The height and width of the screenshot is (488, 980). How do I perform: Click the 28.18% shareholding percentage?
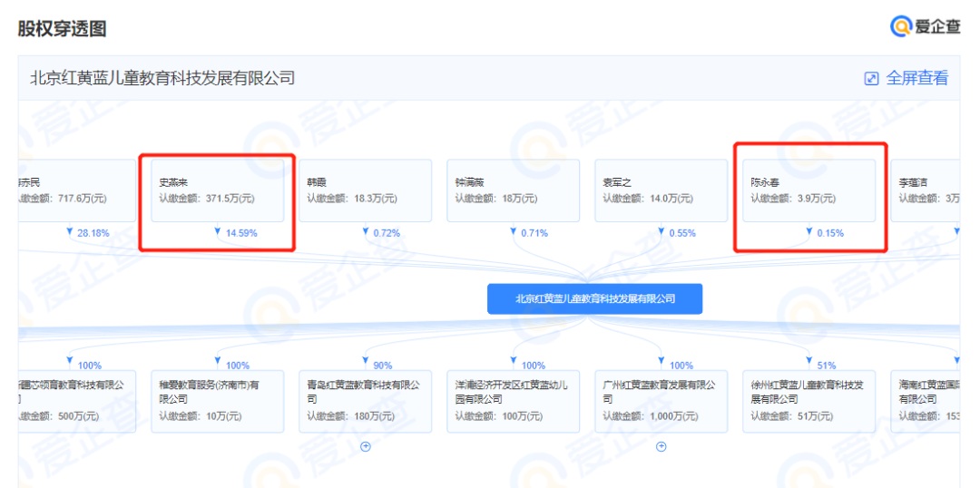tap(93, 233)
